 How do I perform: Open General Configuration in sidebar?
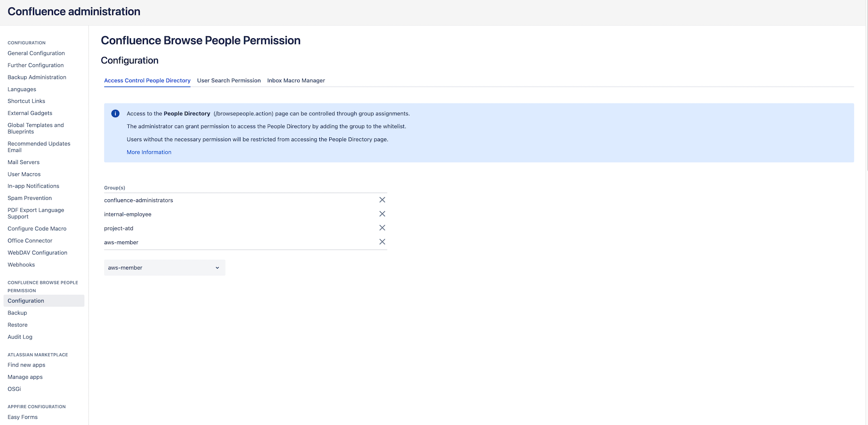[36, 53]
